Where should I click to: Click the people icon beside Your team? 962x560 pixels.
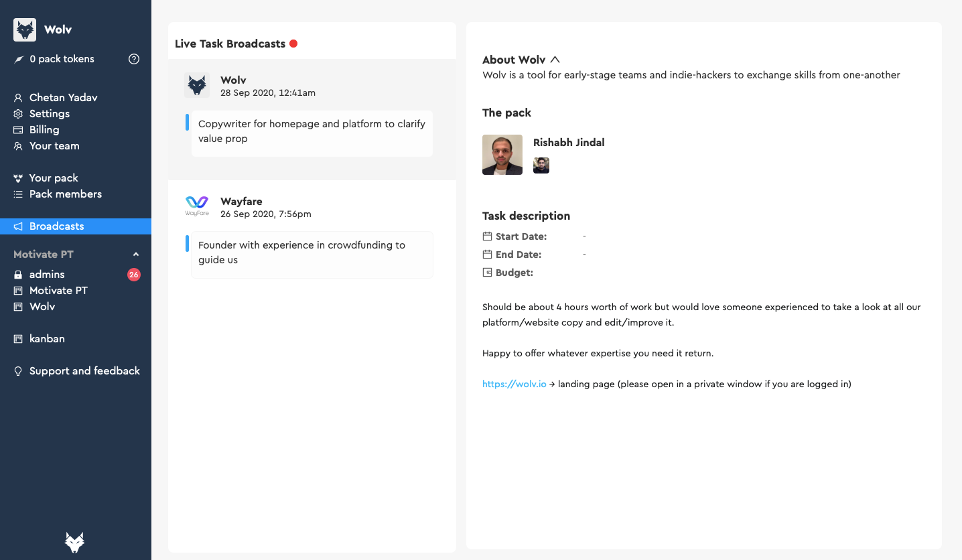tap(18, 146)
